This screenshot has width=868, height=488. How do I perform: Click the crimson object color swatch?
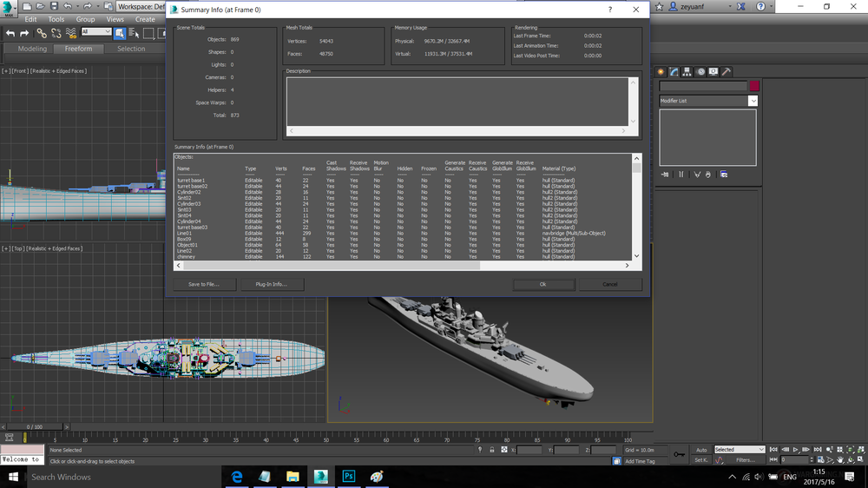(x=754, y=86)
